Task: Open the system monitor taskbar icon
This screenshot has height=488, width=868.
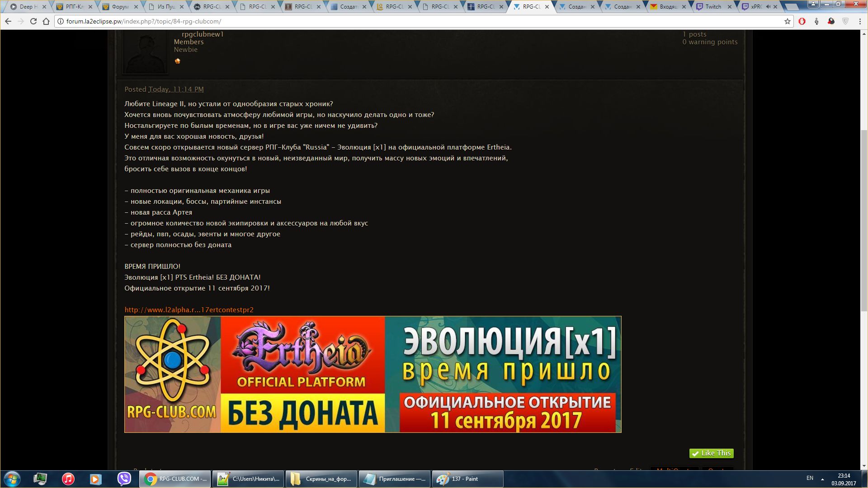Action: coord(40,479)
